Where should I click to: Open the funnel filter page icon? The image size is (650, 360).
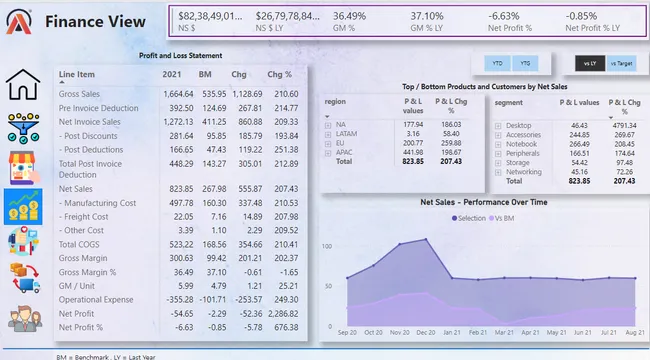(23, 129)
